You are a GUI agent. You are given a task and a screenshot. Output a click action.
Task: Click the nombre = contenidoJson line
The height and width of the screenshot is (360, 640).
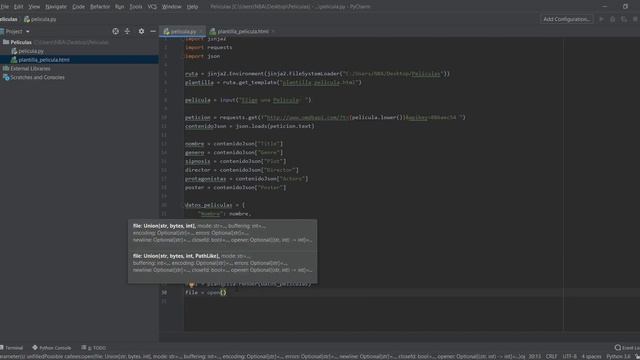click(234, 144)
